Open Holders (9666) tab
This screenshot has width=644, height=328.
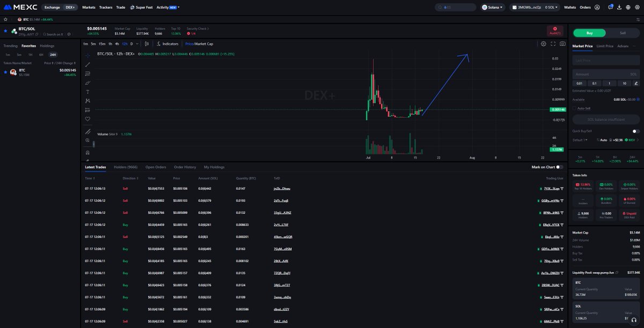(126, 167)
